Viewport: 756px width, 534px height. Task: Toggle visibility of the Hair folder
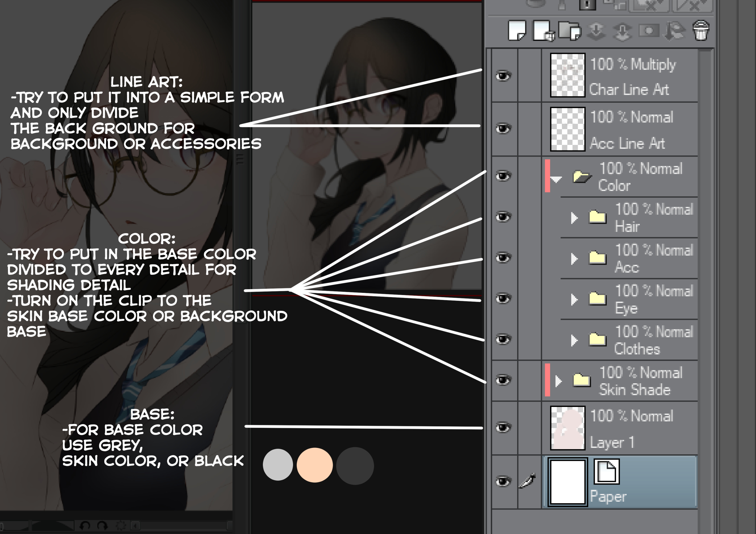[503, 217]
